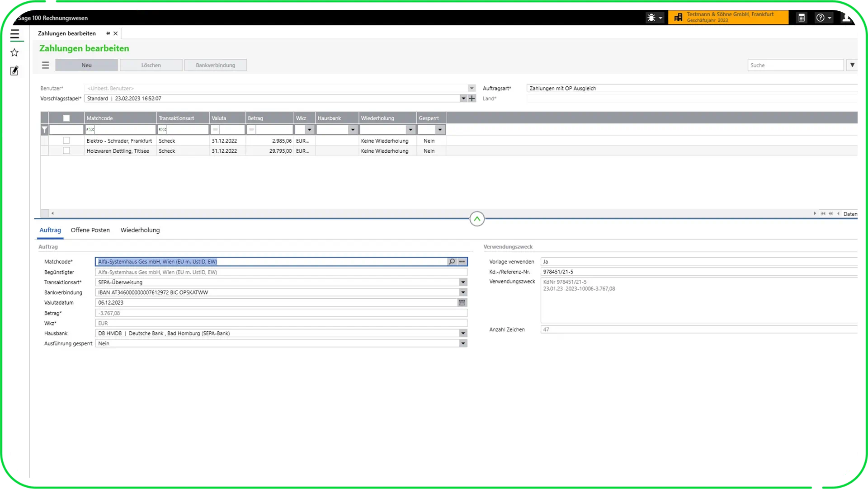868x489 pixels.
Task: Click the Neu button
Action: coord(86,65)
